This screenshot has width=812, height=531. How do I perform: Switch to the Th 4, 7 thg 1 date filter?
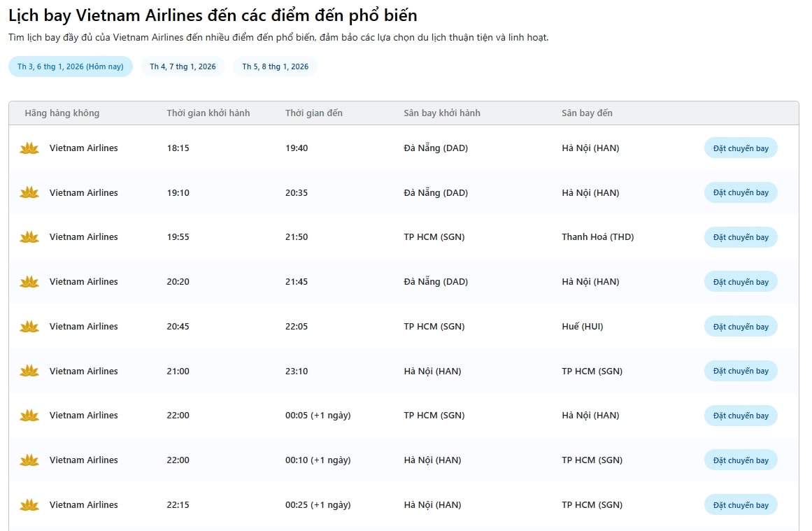click(x=183, y=66)
